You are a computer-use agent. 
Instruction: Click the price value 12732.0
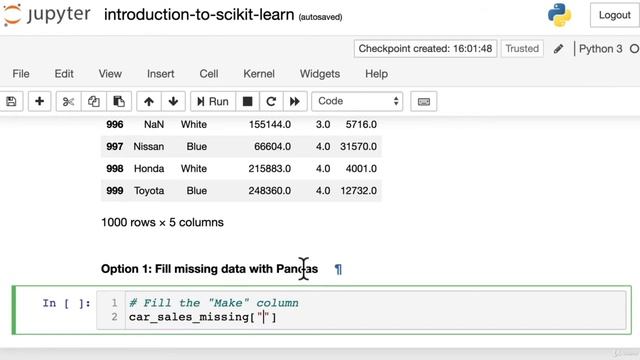[358, 191]
